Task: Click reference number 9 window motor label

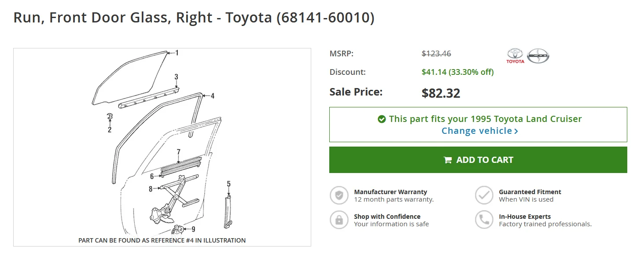Action: pos(193,229)
